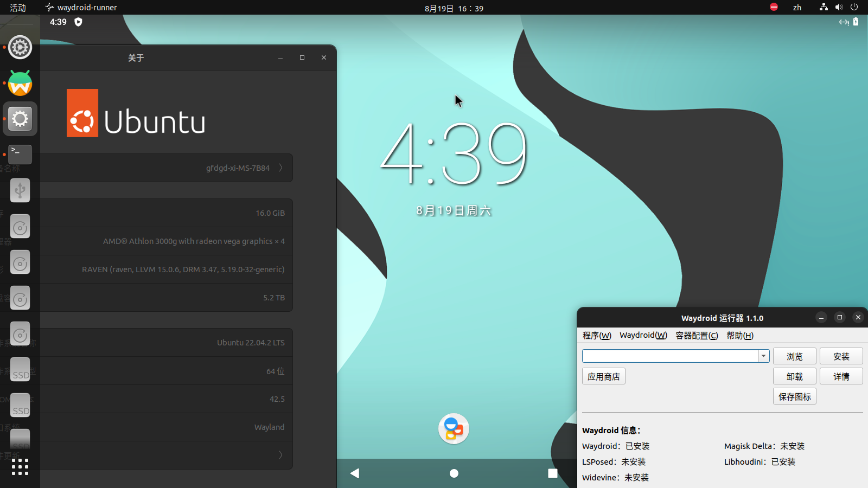Open the Google Assistant app icon
Image resolution: width=868 pixels, height=488 pixels.
pos(454,429)
